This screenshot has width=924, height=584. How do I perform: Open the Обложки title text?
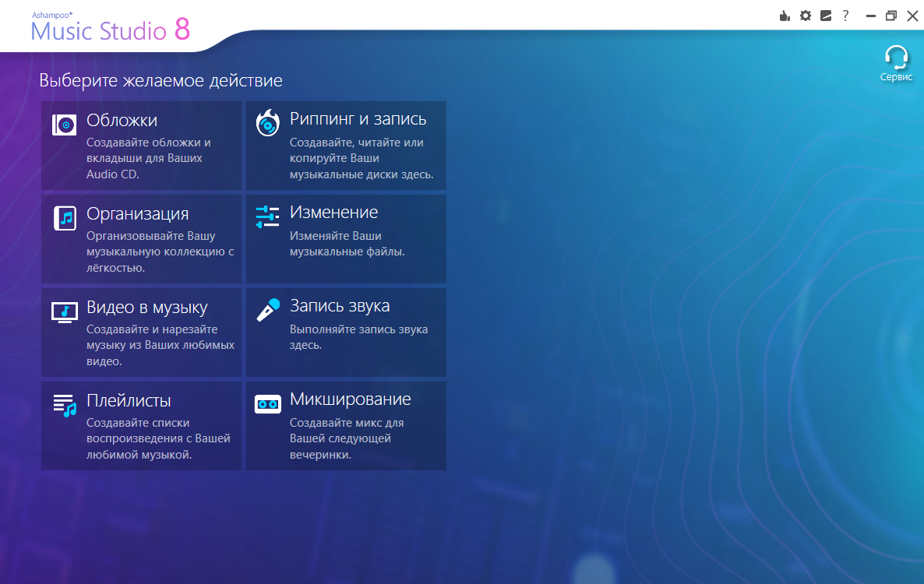pos(122,120)
